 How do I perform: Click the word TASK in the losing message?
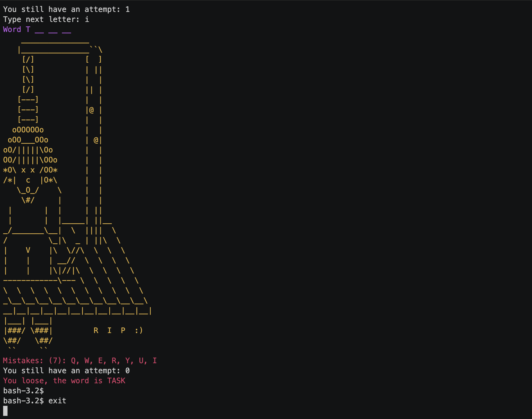(116, 380)
